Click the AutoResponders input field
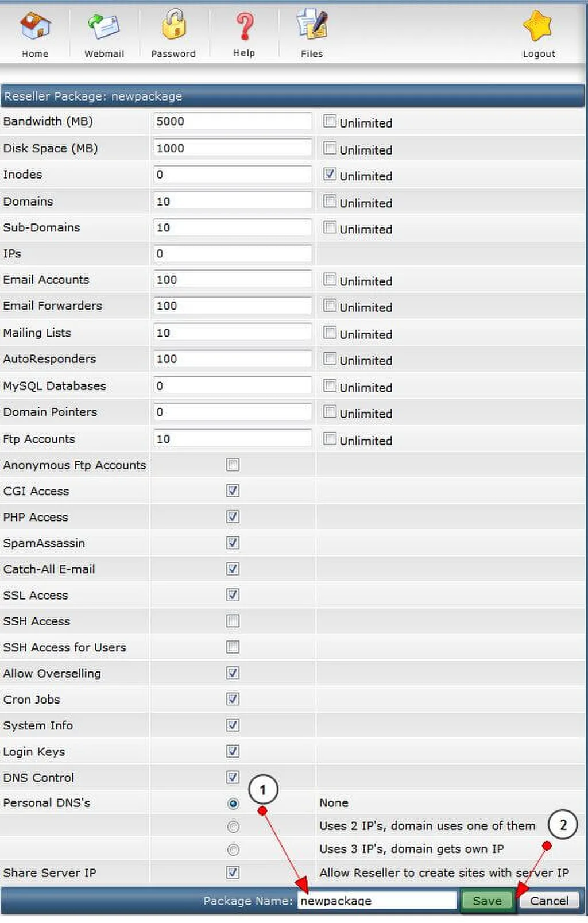 (233, 358)
